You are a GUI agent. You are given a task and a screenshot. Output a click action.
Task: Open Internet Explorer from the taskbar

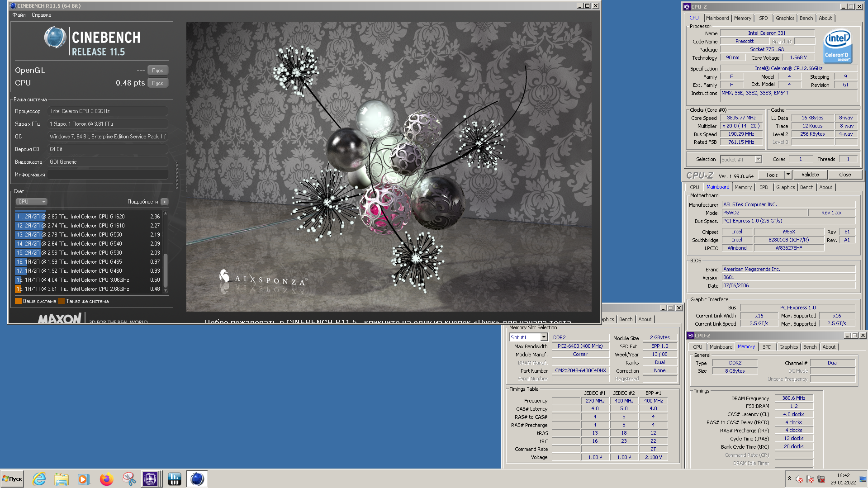[39, 479]
